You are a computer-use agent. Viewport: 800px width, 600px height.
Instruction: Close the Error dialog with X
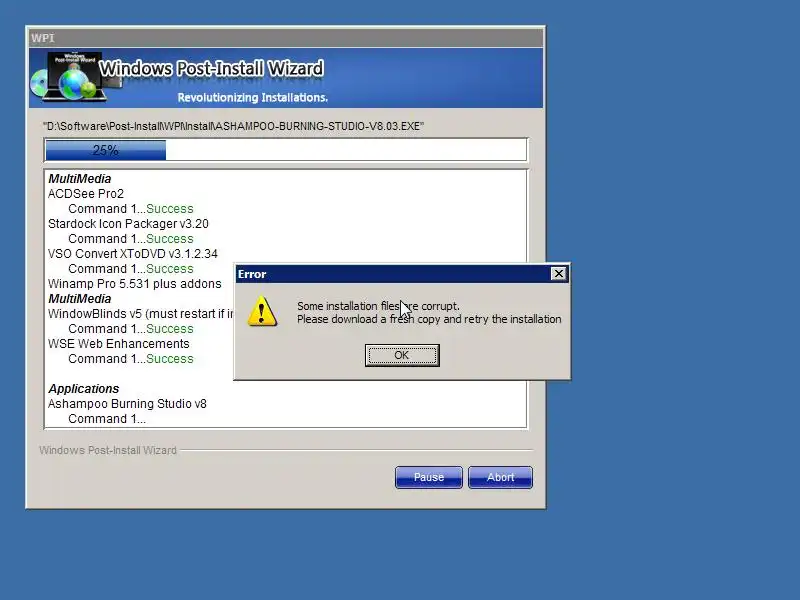tap(559, 274)
